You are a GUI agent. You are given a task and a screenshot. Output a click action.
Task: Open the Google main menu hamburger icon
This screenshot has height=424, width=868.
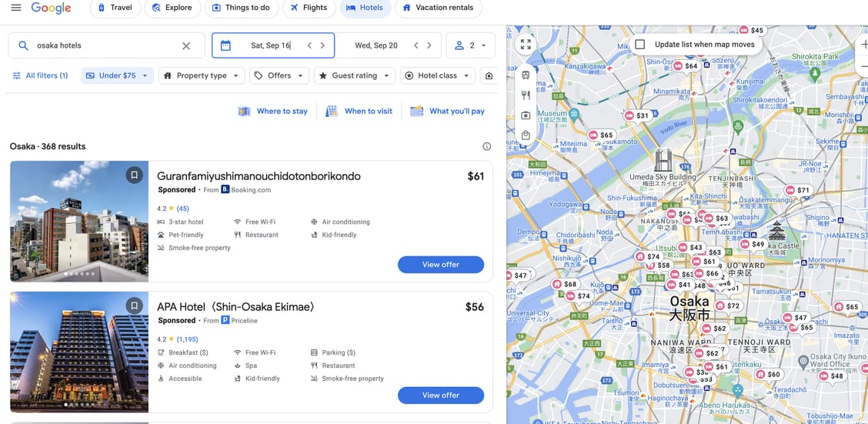[16, 8]
